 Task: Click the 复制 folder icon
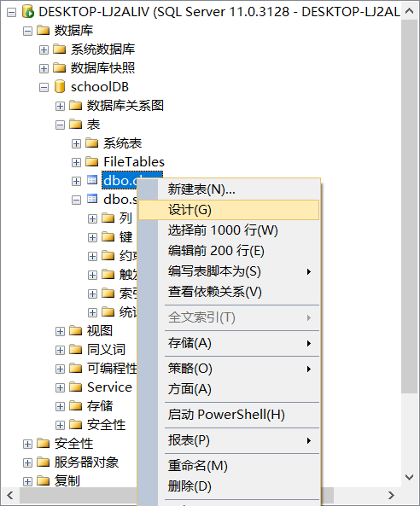[43, 481]
